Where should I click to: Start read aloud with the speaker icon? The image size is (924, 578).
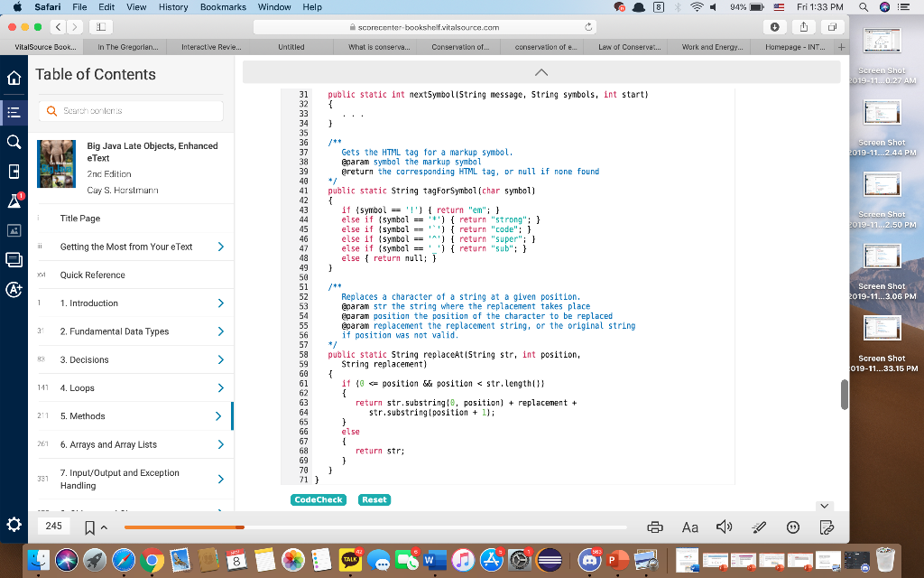point(723,527)
